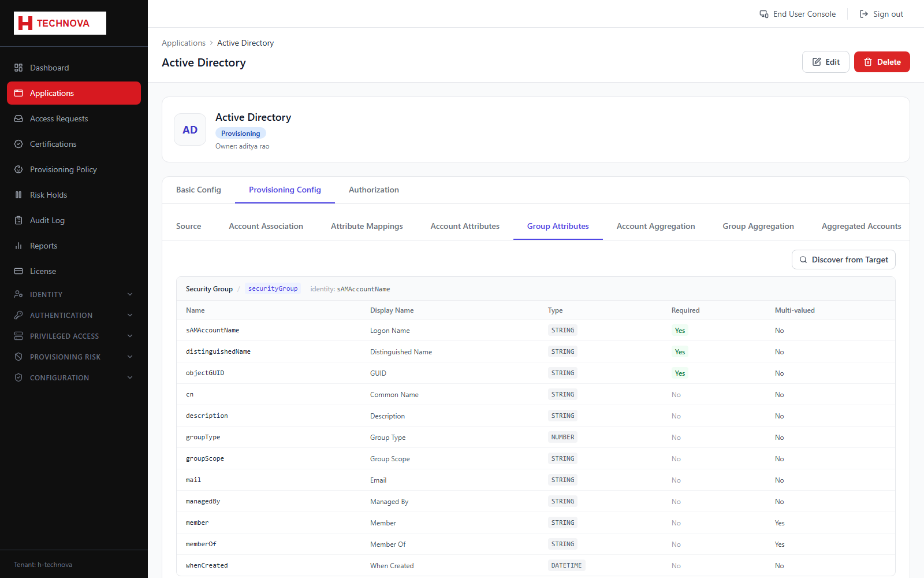This screenshot has height=578, width=924.
Task: Click the pencil icon in Edit button
Action: click(817, 62)
